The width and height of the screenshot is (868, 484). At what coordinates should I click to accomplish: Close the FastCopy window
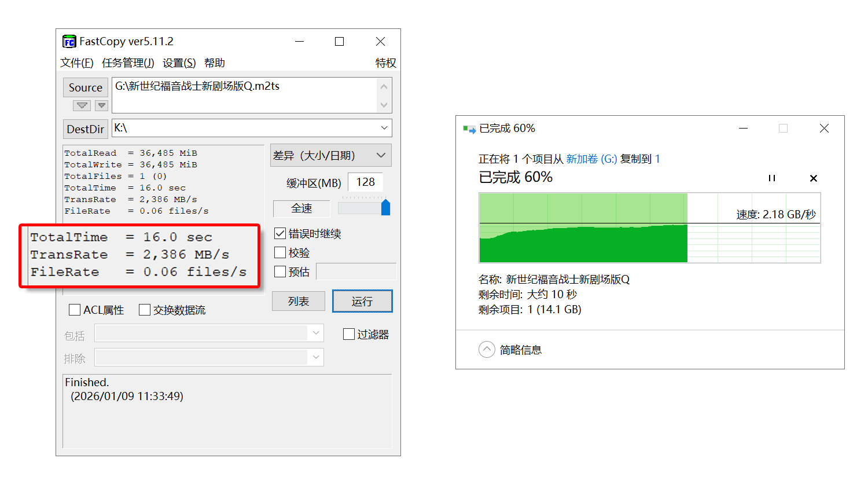[380, 41]
